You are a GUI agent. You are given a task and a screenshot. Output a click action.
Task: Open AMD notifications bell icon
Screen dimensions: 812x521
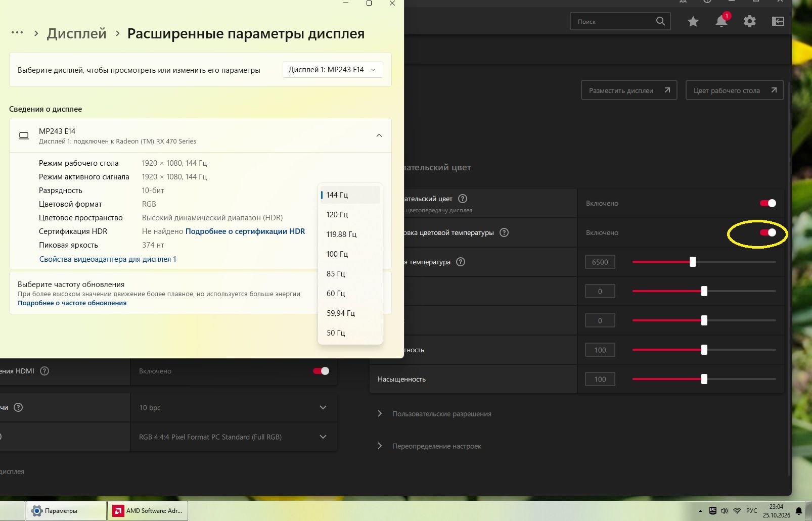click(x=721, y=21)
